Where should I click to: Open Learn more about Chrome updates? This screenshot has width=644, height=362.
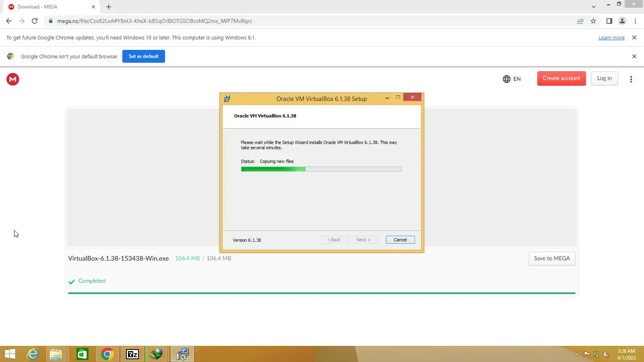(611, 38)
